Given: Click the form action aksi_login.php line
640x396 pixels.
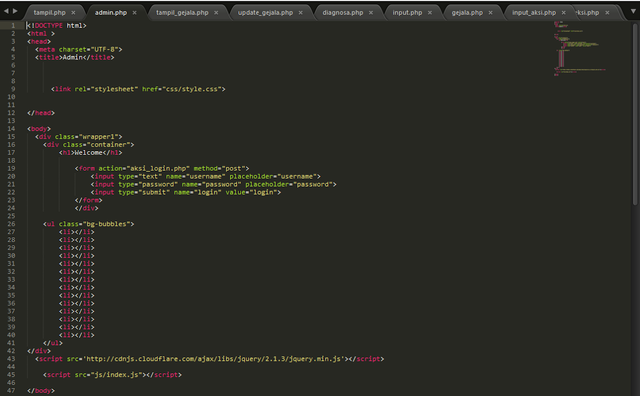Looking at the screenshot, I should [x=162, y=169].
